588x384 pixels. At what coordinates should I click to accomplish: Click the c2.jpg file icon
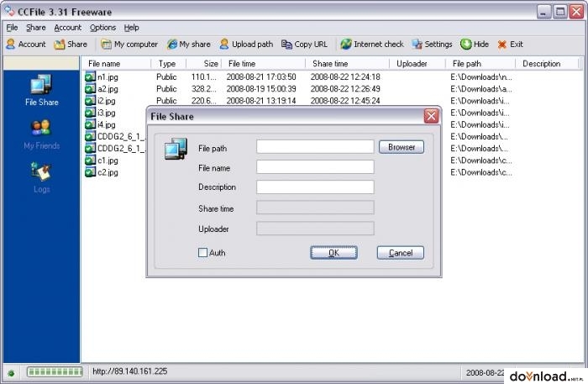[90, 172]
